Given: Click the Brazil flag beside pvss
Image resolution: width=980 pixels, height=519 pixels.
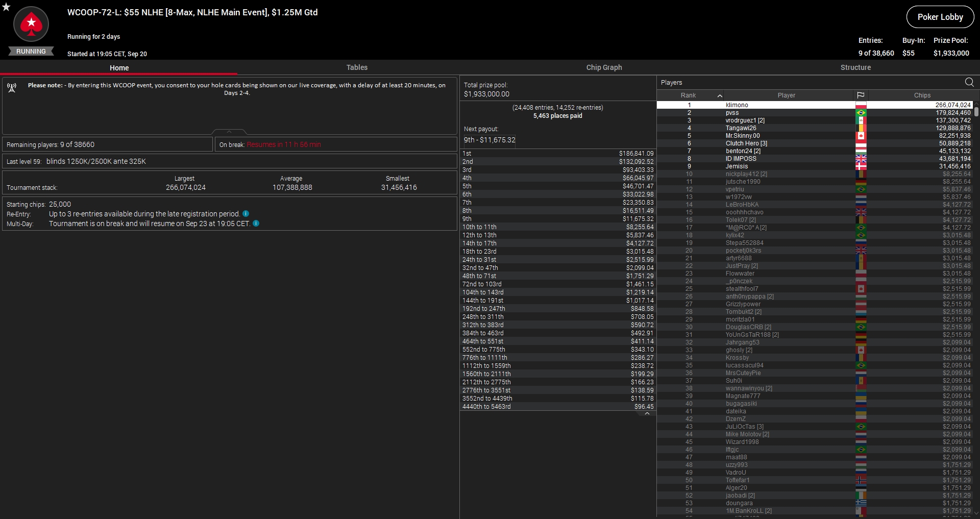Looking at the screenshot, I should (x=861, y=113).
